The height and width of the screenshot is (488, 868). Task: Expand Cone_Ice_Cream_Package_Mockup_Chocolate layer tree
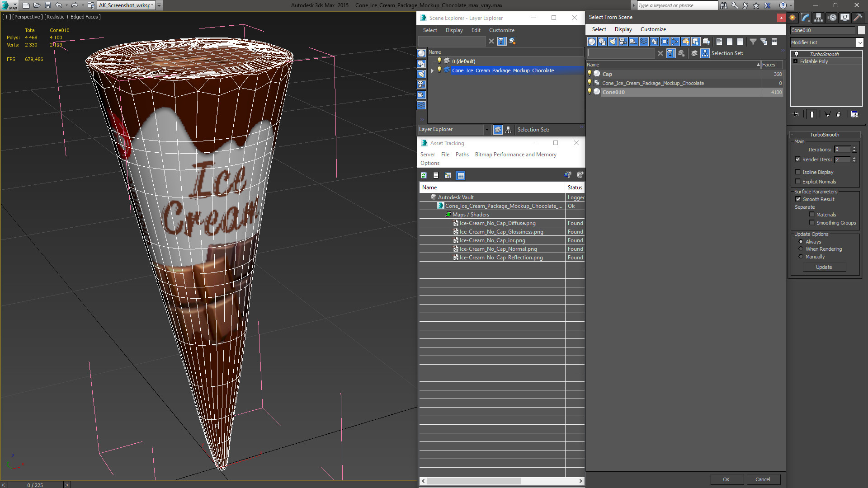click(x=432, y=70)
